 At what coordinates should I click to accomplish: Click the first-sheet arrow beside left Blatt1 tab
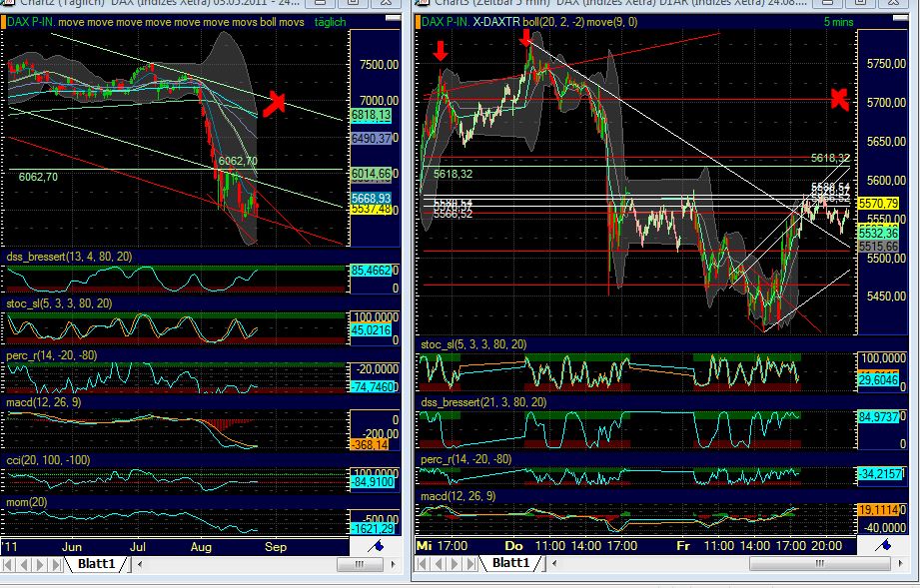pos(8,564)
